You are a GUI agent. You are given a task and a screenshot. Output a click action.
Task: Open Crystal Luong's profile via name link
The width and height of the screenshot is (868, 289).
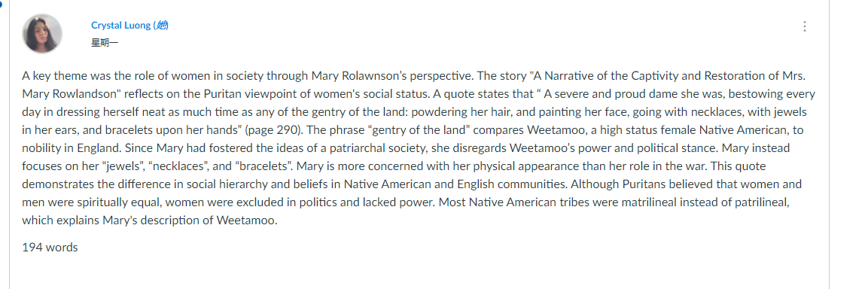pos(120,26)
